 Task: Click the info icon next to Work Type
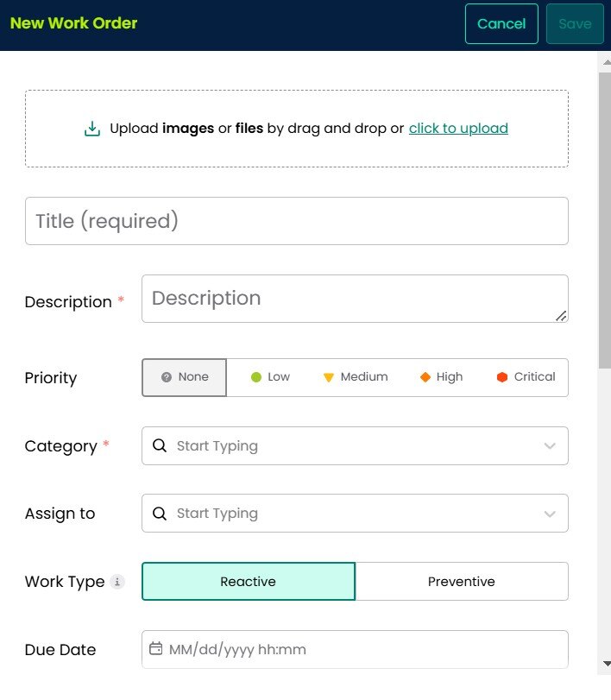pos(117,583)
